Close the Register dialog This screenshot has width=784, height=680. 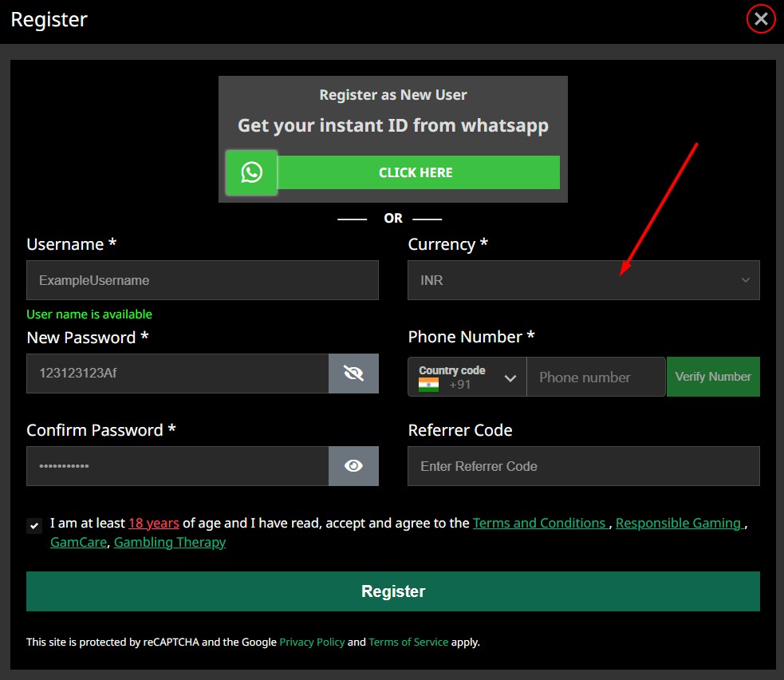(x=761, y=19)
